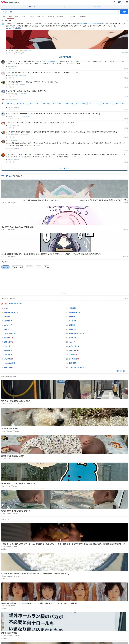Open the dropdown arrow on @kusanagi_sanagi post
129x644 pixels.
pos(127,72)
